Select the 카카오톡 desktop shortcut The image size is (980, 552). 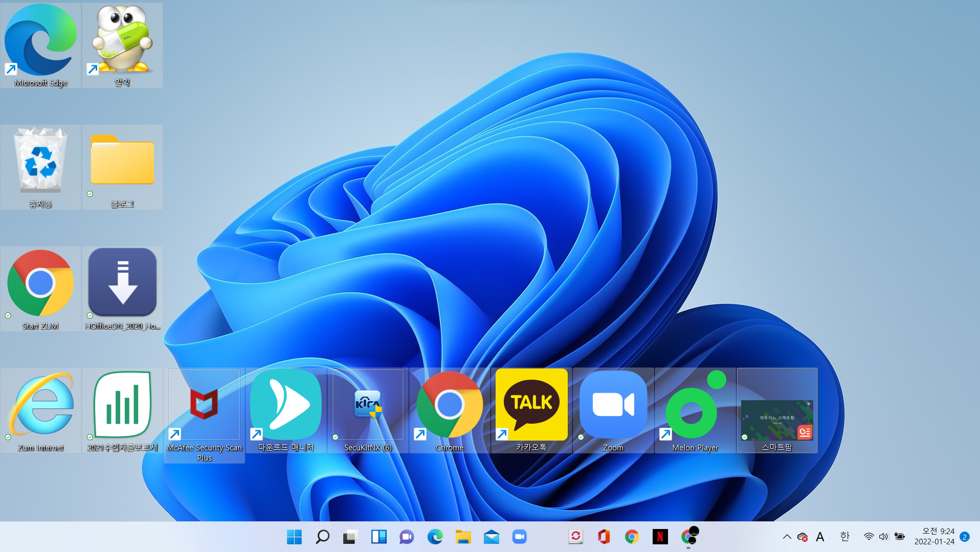(531, 410)
